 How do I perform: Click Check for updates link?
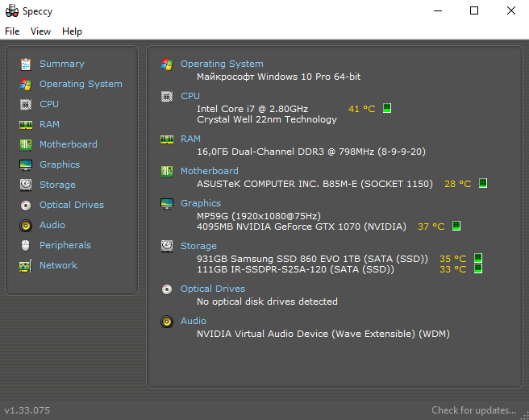(473, 410)
